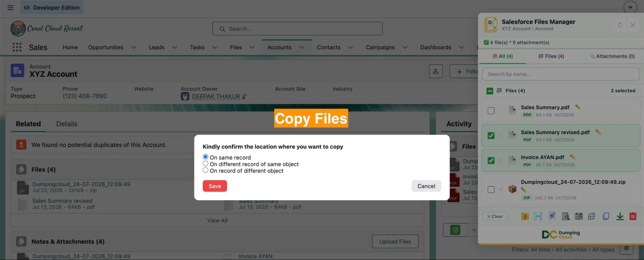Click the (123) 456-7890 phone number
644x260 pixels.
tap(85, 96)
